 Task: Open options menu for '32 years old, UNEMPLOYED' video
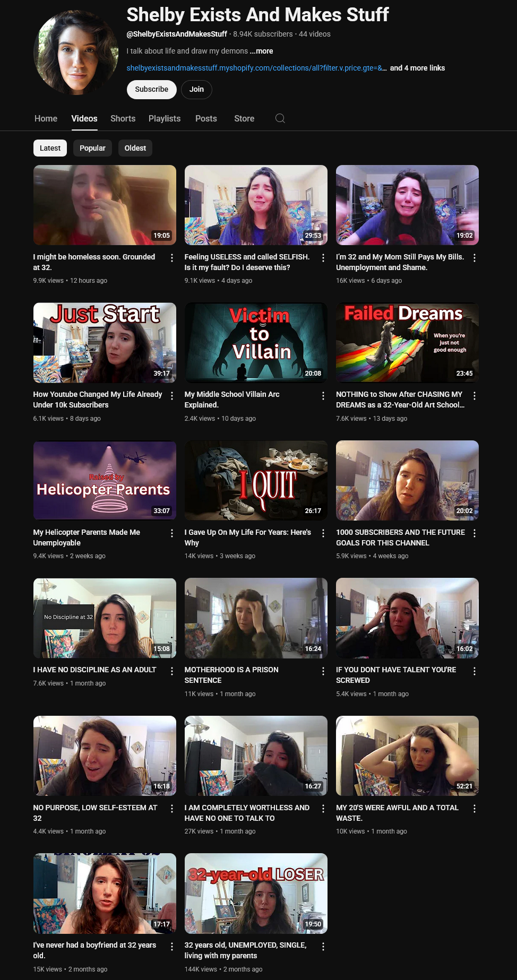point(323,946)
